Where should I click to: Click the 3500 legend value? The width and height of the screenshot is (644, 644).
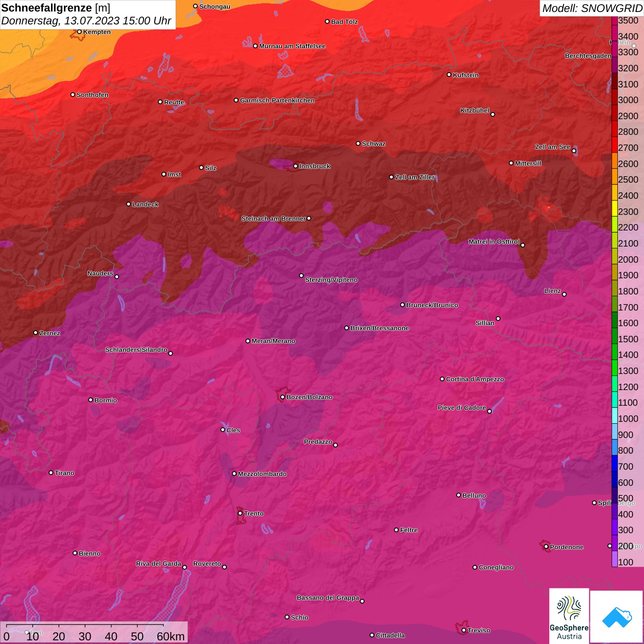tap(628, 20)
